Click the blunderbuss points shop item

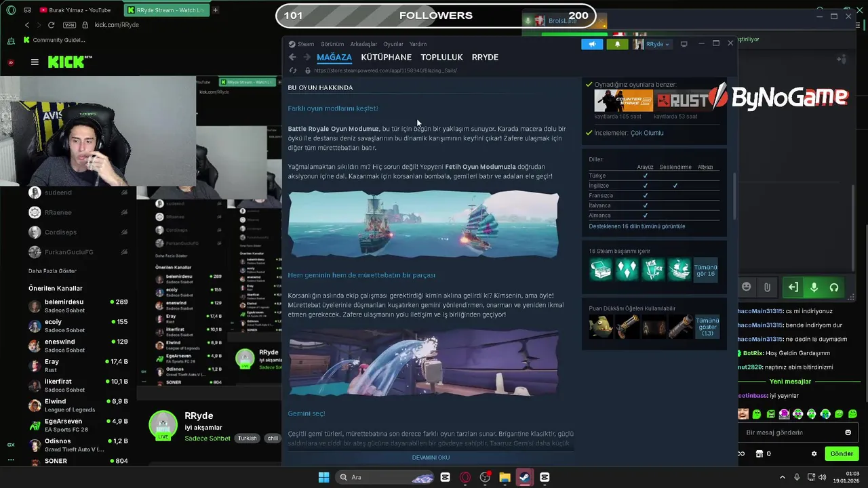click(x=627, y=327)
